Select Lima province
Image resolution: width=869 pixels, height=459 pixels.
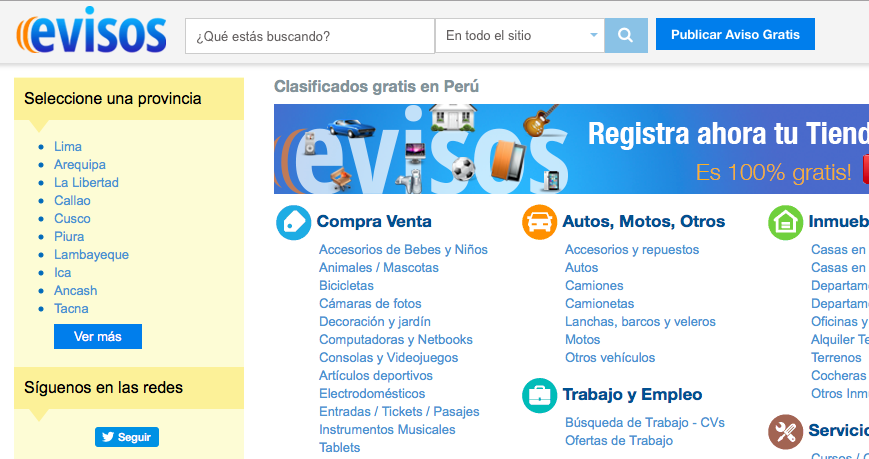[68, 146]
